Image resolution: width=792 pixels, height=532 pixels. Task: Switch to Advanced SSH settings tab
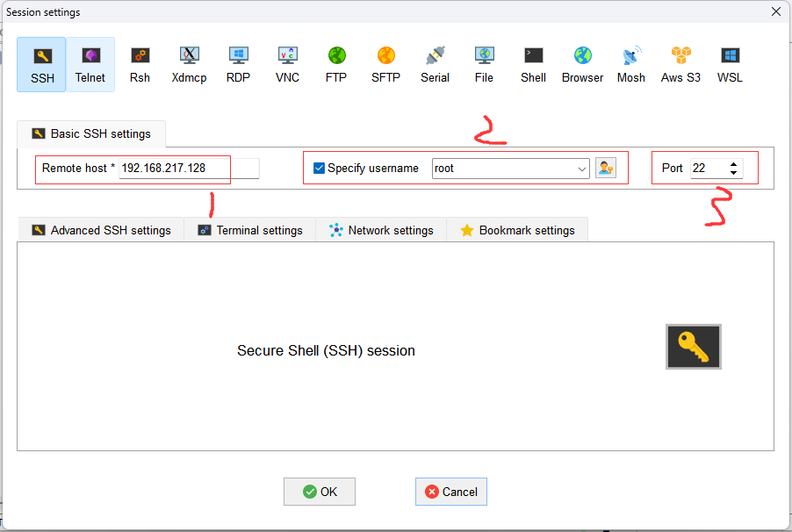101,230
